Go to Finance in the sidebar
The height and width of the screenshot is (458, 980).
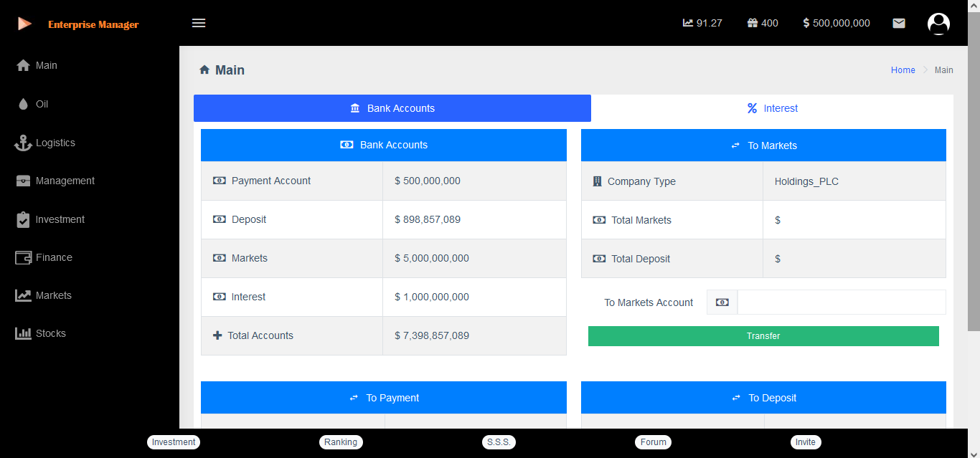click(54, 257)
